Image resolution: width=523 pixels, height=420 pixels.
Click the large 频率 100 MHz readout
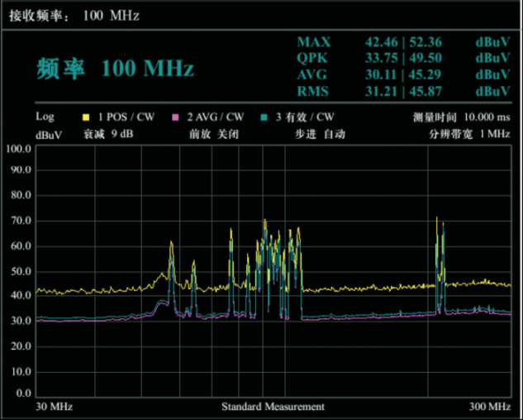(x=115, y=69)
